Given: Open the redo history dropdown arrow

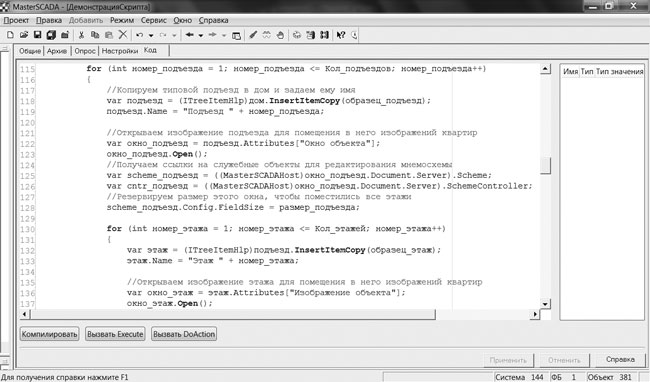Looking at the screenshot, I should [174, 36].
